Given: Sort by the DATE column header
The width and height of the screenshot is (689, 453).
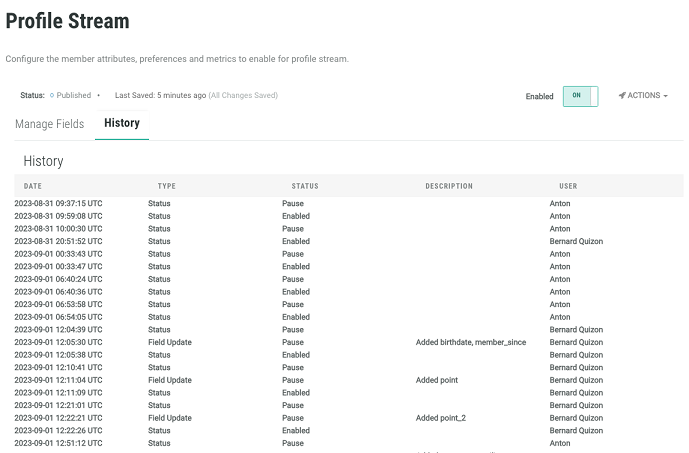Looking at the screenshot, I should (x=33, y=186).
